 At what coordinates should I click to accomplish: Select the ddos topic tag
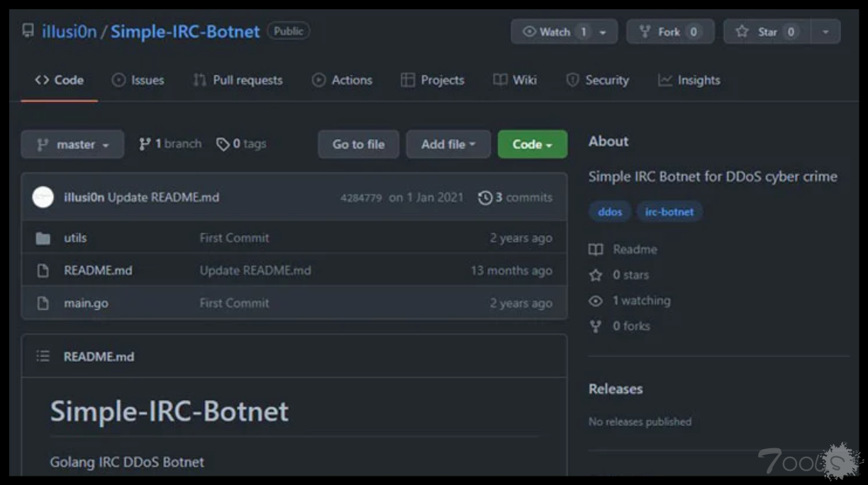[610, 212]
